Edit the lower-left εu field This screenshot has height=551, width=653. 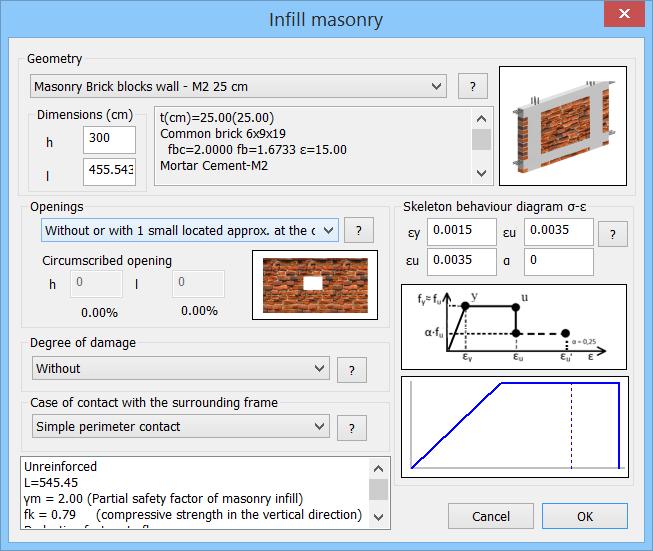pos(461,262)
